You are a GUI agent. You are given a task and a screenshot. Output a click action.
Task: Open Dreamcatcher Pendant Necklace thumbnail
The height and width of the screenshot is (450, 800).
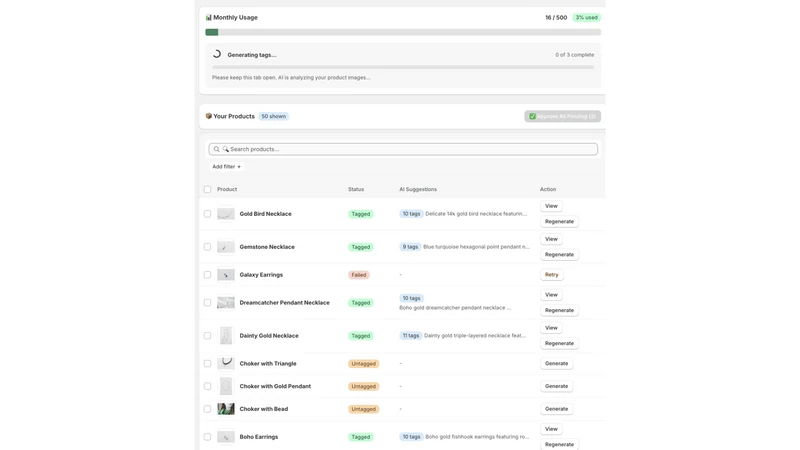226,303
